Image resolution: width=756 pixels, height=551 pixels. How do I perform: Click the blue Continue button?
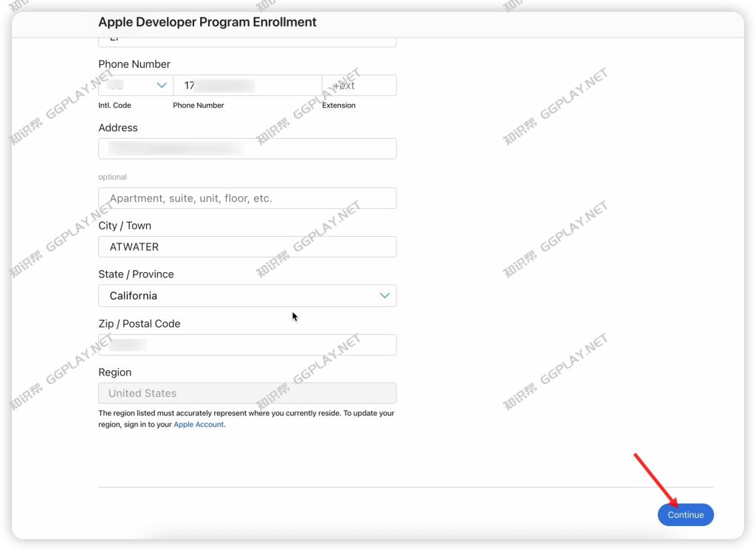click(x=685, y=514)
